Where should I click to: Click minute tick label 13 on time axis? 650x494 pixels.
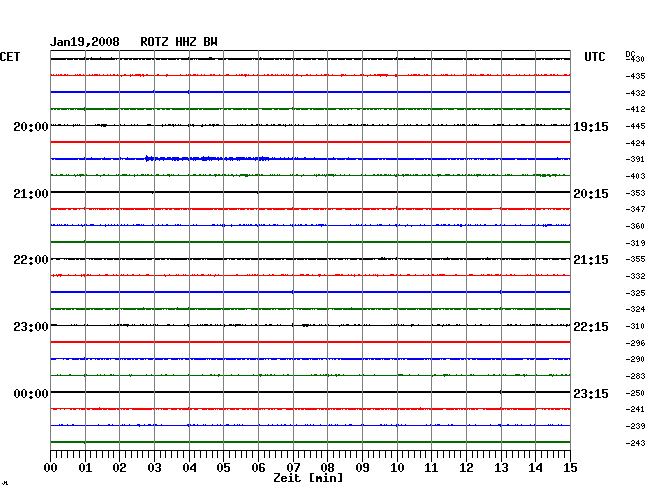click(x=501, y=468)
